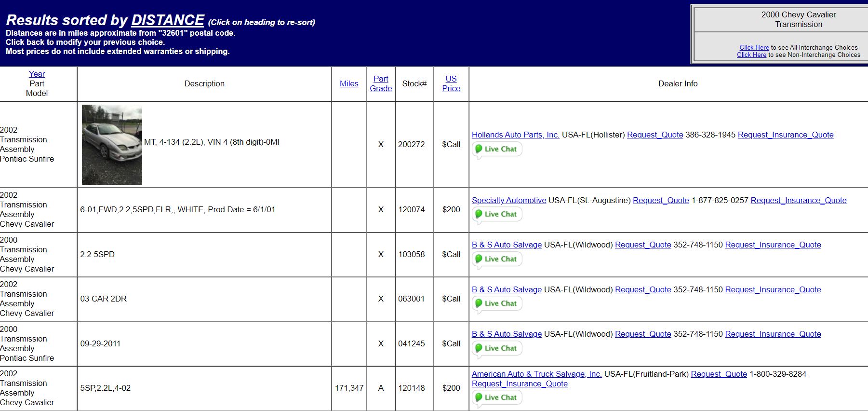Request Quote for stock 063001 row
The width and height of the screenshot is (868, 411).
643,289
